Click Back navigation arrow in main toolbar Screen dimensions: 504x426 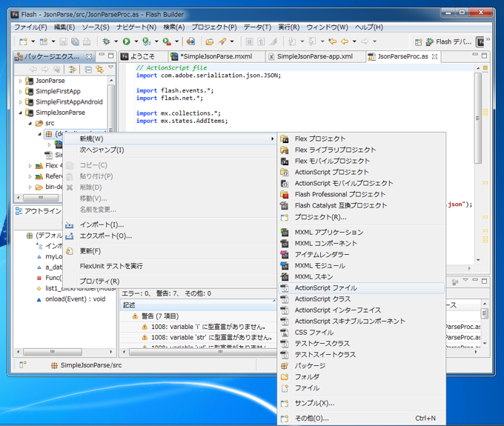(x=345, y=41)
